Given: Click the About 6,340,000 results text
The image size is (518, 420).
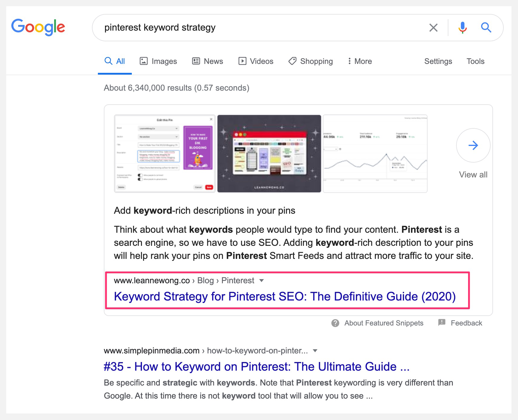Looking at the screenshot, I should pos(176,88).
